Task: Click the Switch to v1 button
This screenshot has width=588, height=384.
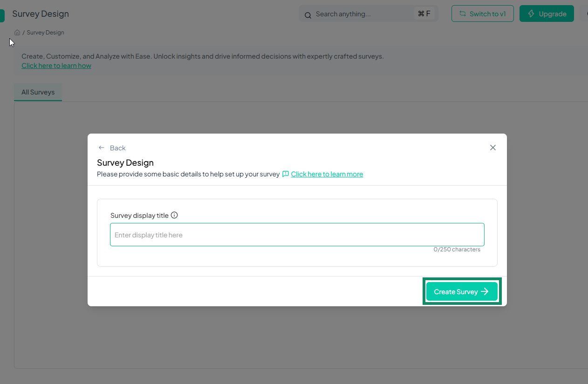Action: pyautogui.click(x=482, y=13)
